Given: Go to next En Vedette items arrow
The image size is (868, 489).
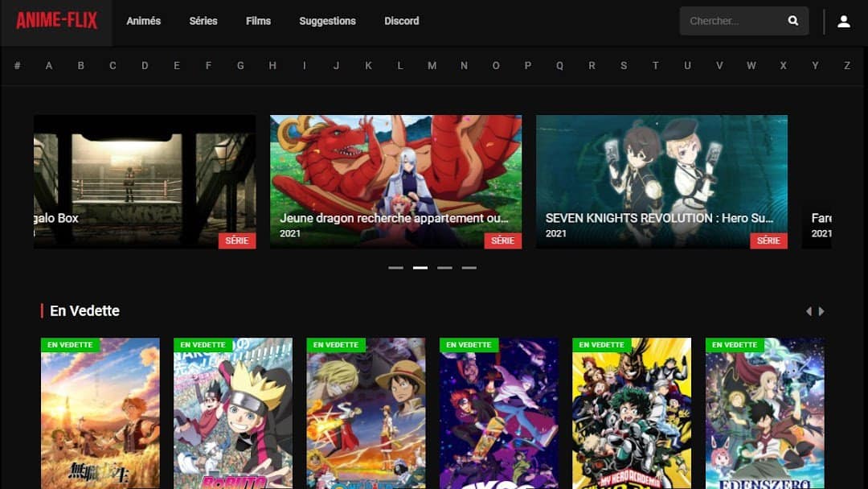Looking at the screenshot, I should pyautogui.click(x=821, y=311).
